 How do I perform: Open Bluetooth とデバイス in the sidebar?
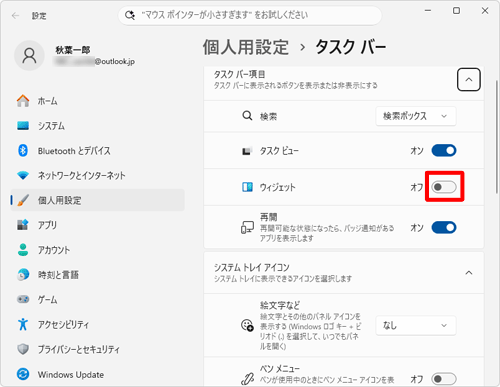[x=97, y=151]
